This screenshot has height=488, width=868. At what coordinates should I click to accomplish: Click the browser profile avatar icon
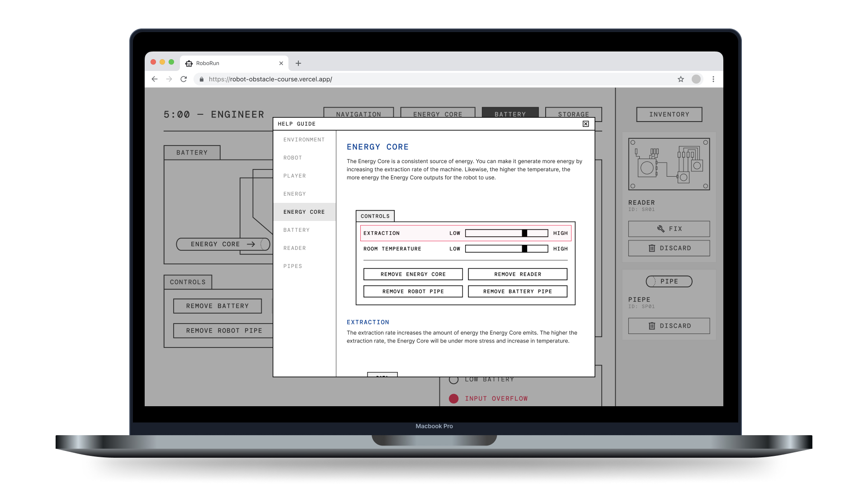click(x=696, y=79)
